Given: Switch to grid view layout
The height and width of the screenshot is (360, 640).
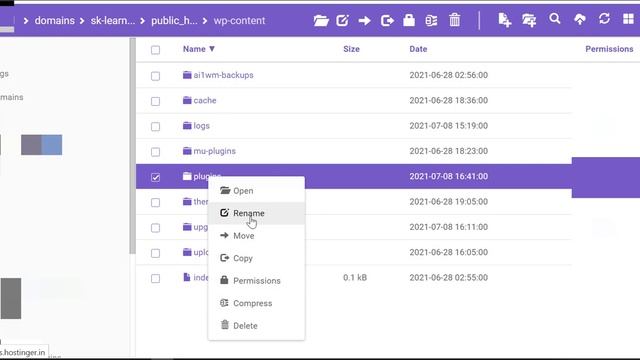Looking at the screenshot, I should tap(629, 19).
